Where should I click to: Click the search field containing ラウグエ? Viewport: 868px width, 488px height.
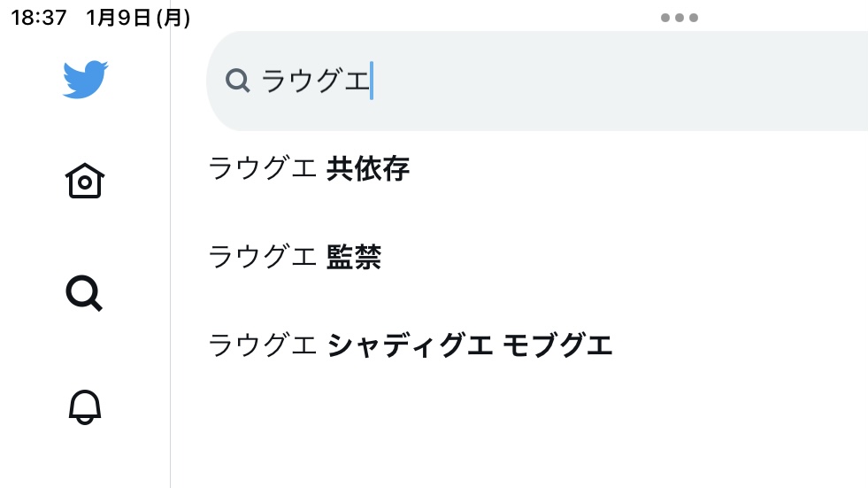coord(537,81)
